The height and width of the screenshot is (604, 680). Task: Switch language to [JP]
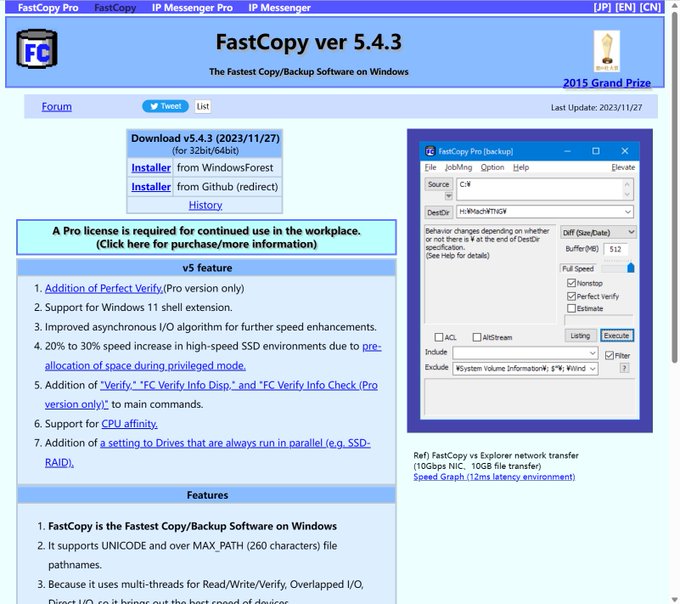pos(602,7)
